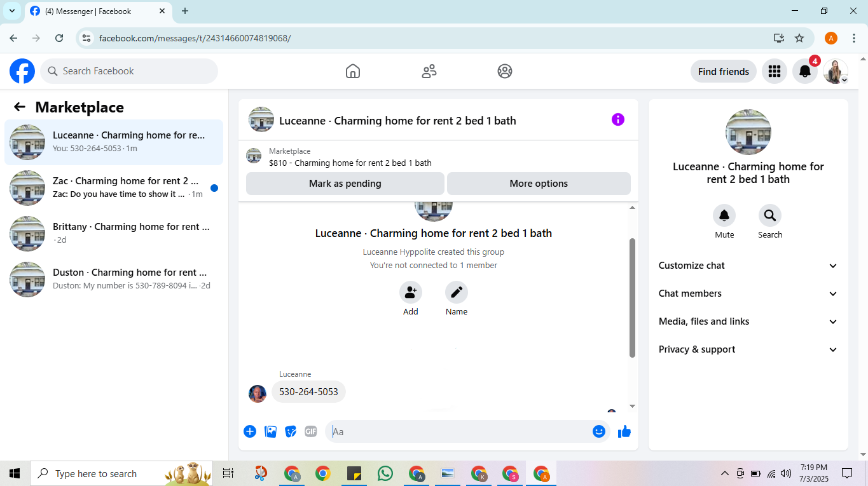
Task: Expand Privacy & support section
Action: (748, 349)
